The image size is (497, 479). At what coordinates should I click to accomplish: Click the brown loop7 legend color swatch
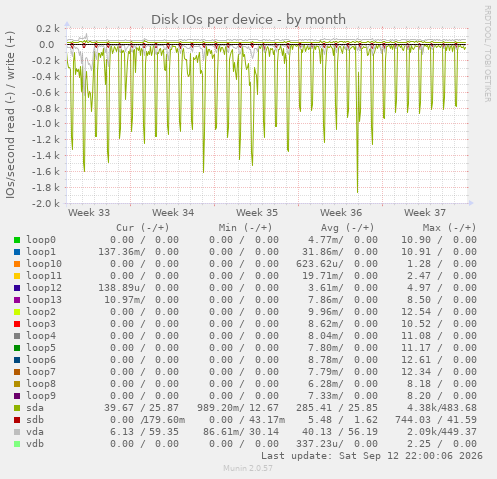coord(17,372)
